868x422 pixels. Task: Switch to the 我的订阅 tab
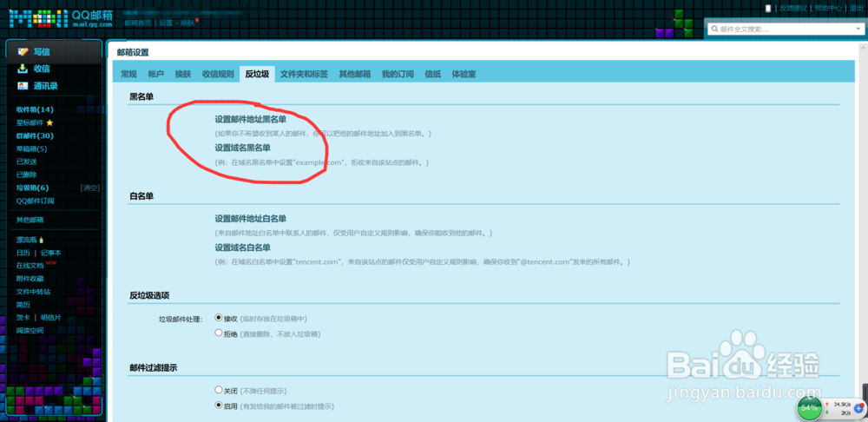pyautogui.click(x=398, y=74)
